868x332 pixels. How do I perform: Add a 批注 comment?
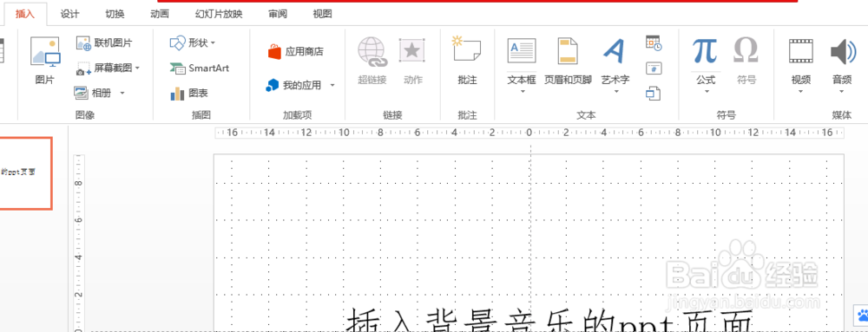point(467,60)
